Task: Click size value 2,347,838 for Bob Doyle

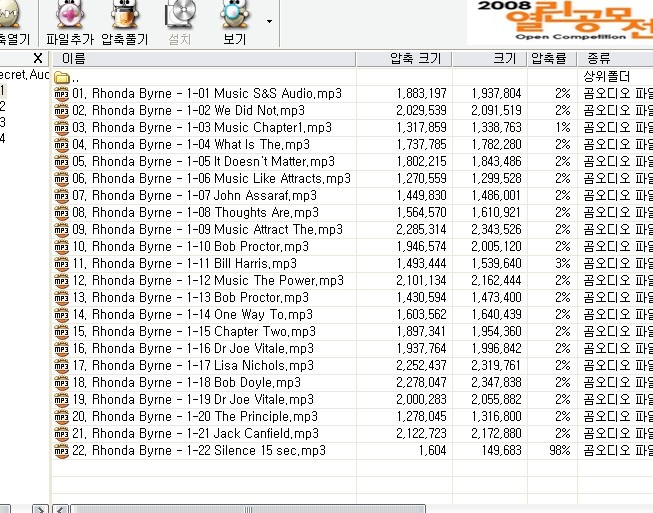Action: [496, 383]
